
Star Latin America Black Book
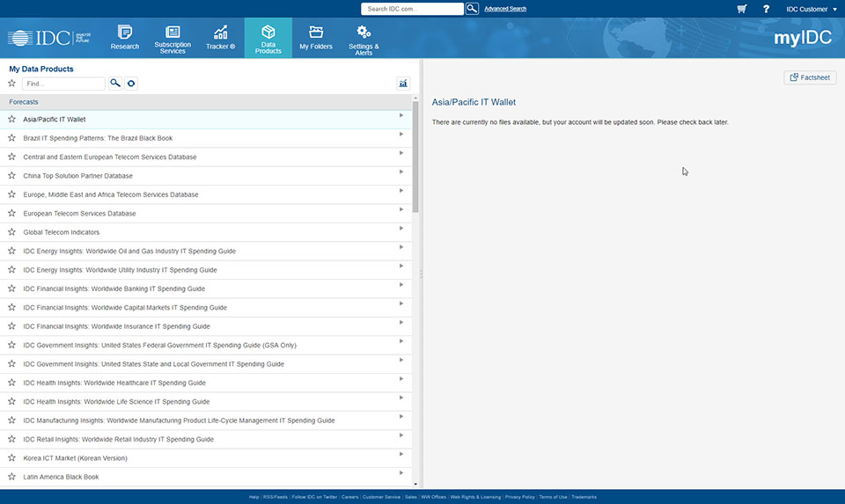tap(11, 477)
